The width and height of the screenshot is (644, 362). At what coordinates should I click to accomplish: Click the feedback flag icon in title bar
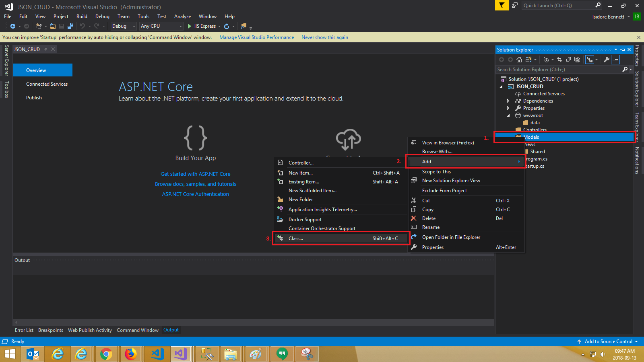click(502, 5)
